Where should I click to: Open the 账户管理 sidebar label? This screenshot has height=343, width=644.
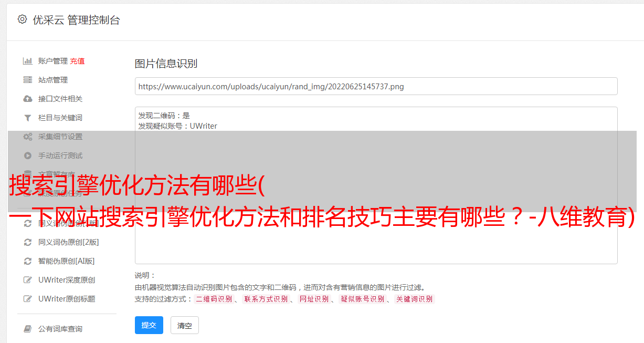53,61
